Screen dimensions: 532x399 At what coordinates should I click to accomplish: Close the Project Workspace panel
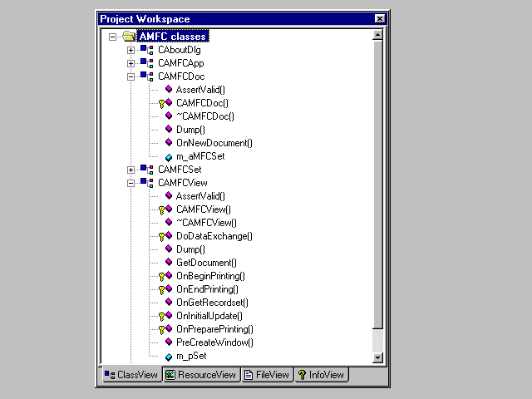[x=379, y=18]
